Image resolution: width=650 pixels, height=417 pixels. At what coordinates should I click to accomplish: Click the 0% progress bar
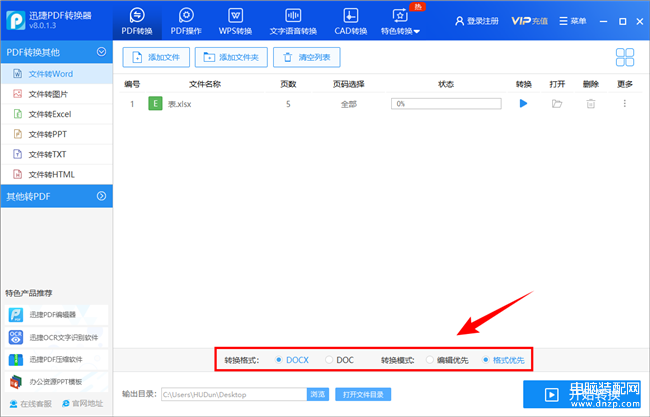pyautogui.click(x=446, y=104)
